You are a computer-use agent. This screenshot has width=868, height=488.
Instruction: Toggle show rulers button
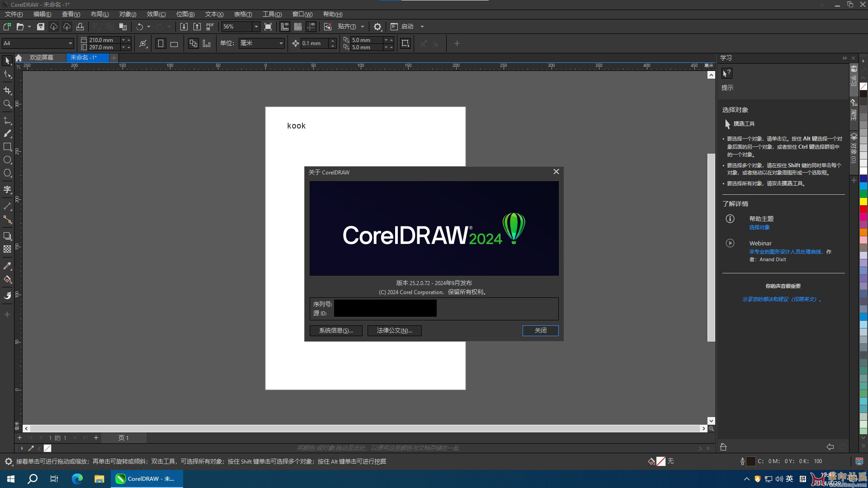tap(285, 27)
